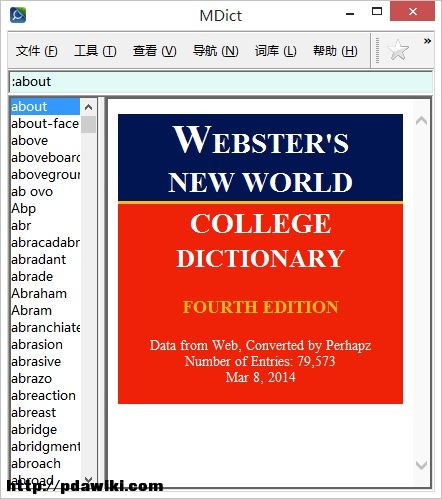
Task: Click the search input field containing :about
Action: point(221,82)
